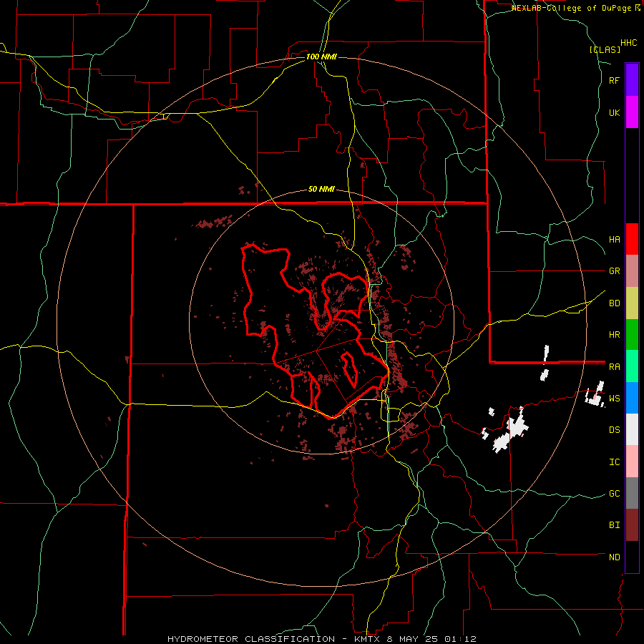Image resolution: width=644 pixels, height=644 pixels.
Task: Click the HHC product label
Action: [x=629, y=43]
